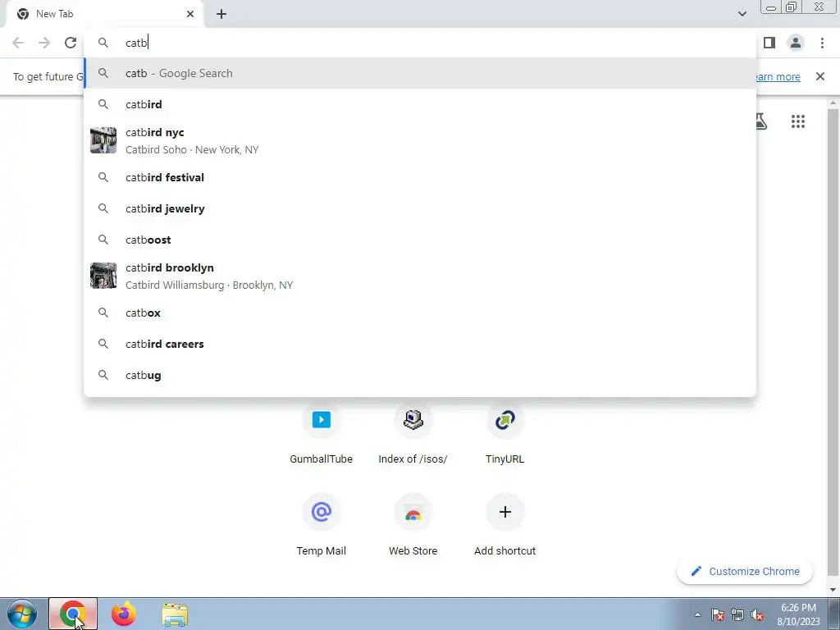Open a new tab with plus

pyautogui.click(x=221, y=14)
